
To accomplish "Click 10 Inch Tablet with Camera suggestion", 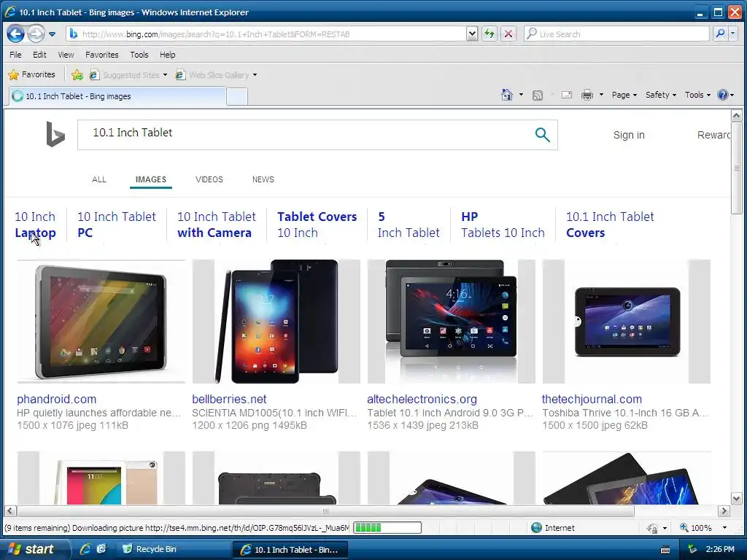I will click(217, 225).
